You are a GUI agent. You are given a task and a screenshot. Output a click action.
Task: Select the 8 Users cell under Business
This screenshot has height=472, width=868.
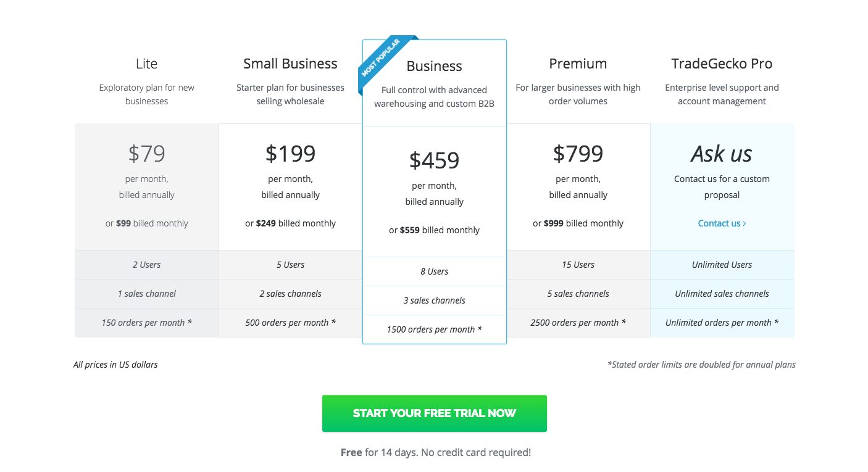[x=434, y=271]
